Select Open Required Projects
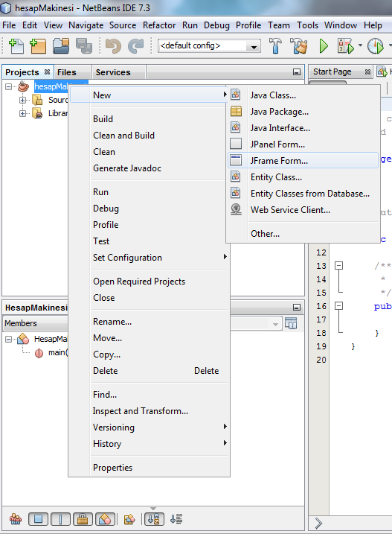Viewport: 392px width, 534px height. click(x=149, y=282)
